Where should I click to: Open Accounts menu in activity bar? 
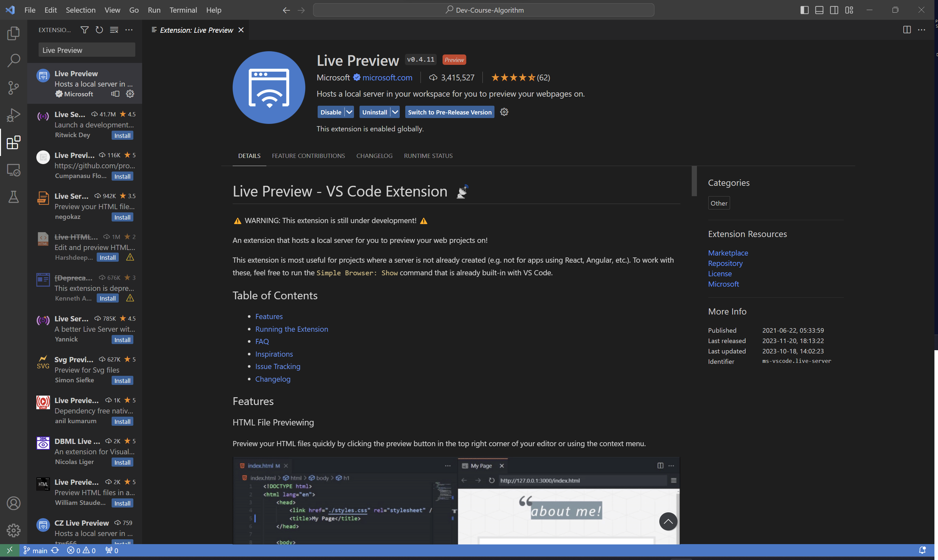click(14, 503)
